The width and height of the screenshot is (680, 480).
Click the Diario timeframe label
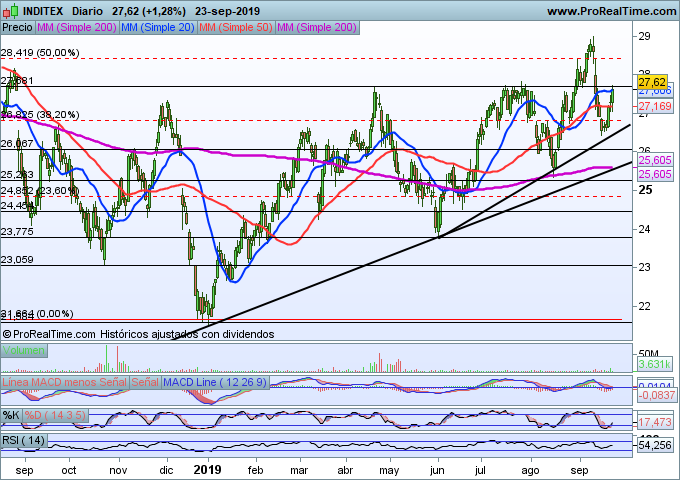click(88, 11)
